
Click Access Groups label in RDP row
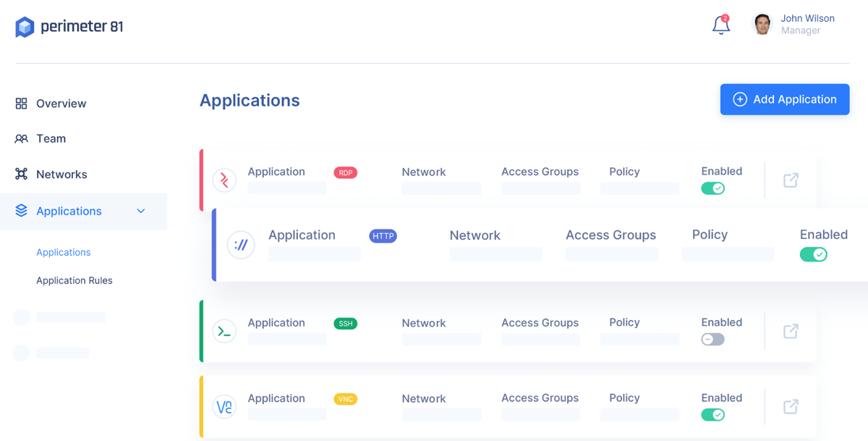(x=540, y=172)
